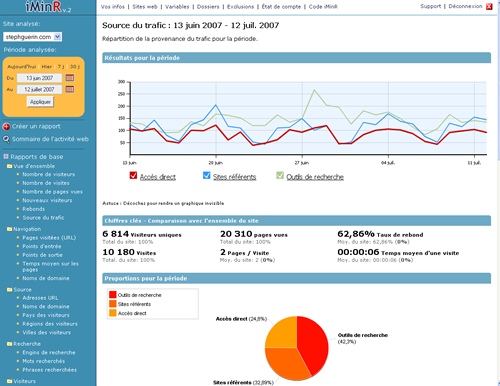Screen dimensions: 500x386
Task: Click the Créer un rapport link
Action: [x=36, y=126]
